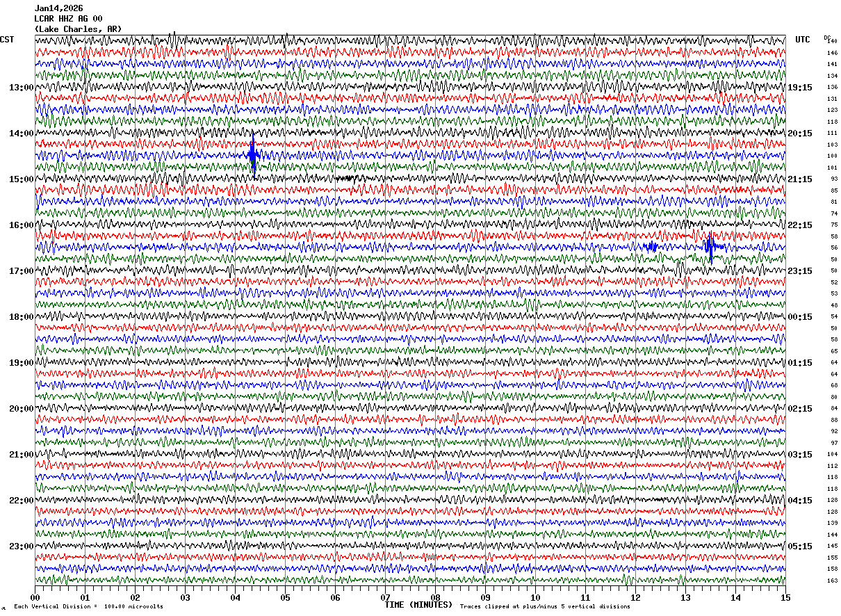841x616 pixels.
Task: Click the date label Jan14,2026
Action: [58, 8]
